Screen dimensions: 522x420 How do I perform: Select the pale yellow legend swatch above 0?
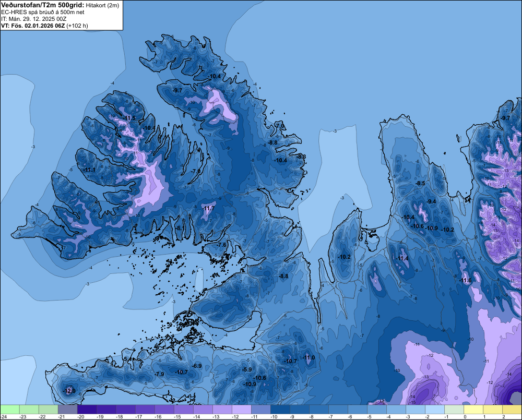click(x=473, y=409)
